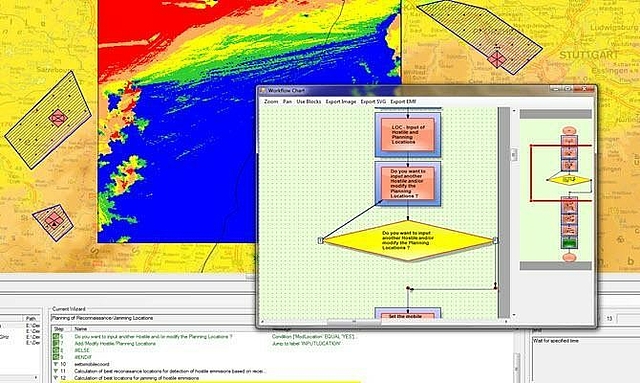Click Export Image in the Workflow Chart menu

(341, 101)
